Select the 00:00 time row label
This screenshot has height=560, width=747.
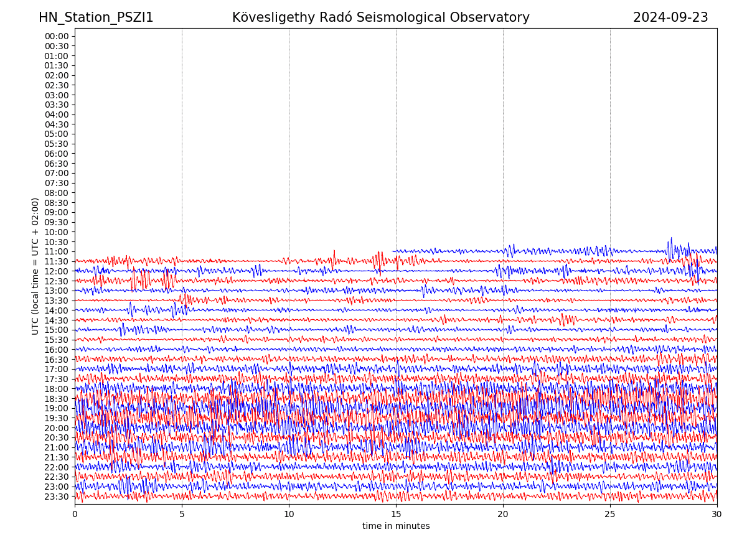pos(56,36)
